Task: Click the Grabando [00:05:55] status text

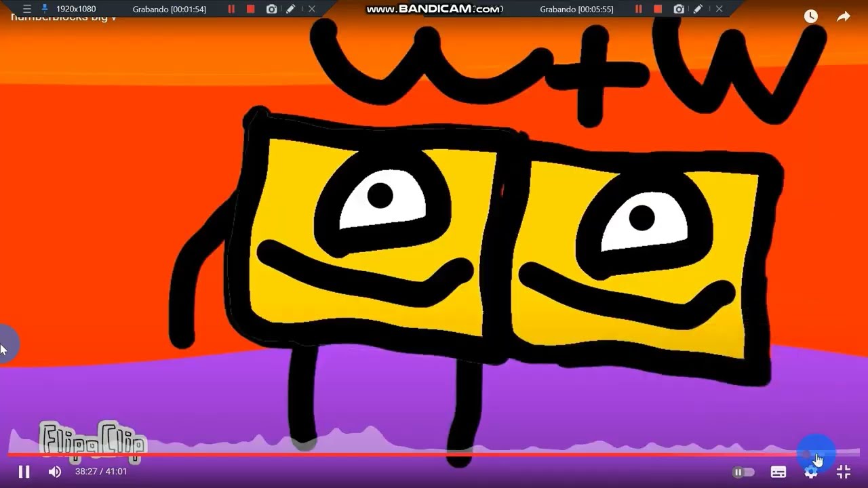Action: pyautogui.click(x=576, y=9)
